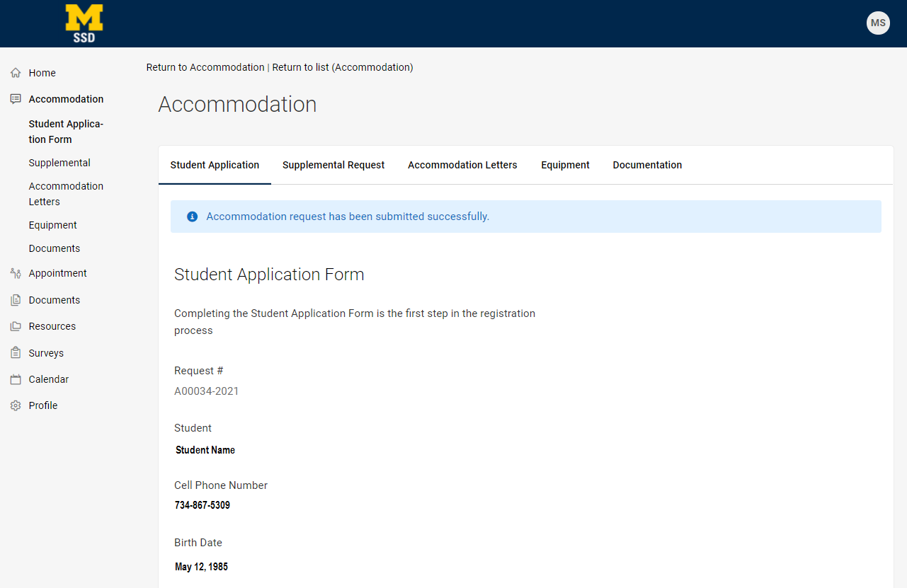The image size is (907, 588).
Task: Open Appointment using its sidebar icon
Action: pyautogui.click(x=15, y=273)
